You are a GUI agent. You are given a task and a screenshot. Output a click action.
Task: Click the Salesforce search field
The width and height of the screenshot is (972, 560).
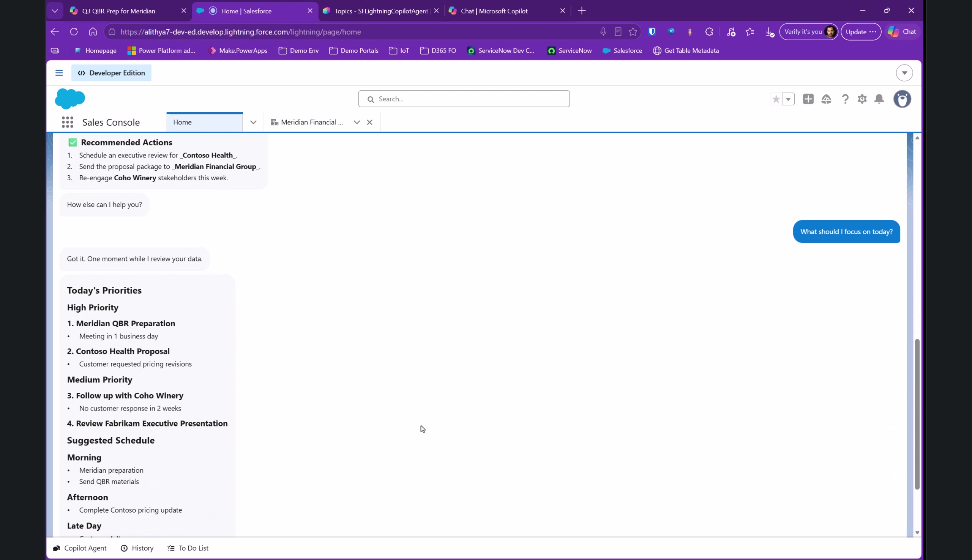[464, 99]
